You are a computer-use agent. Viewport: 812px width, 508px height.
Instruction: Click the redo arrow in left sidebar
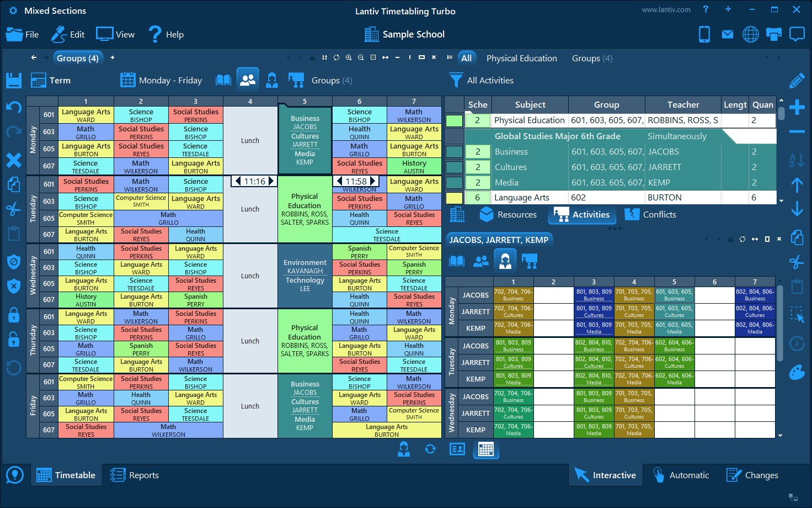click(x=14, y=132)
